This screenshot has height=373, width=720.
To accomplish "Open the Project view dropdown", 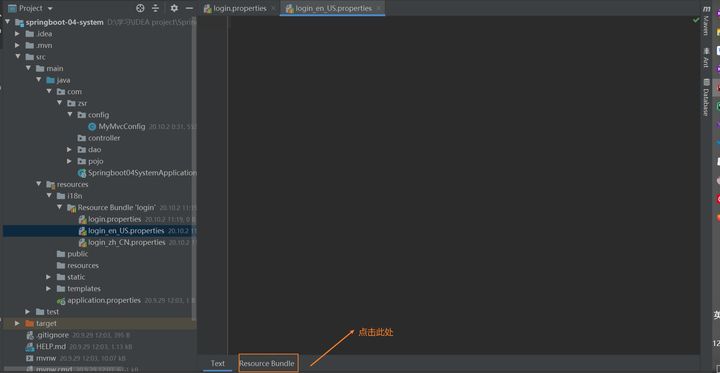I will point(50,9).
